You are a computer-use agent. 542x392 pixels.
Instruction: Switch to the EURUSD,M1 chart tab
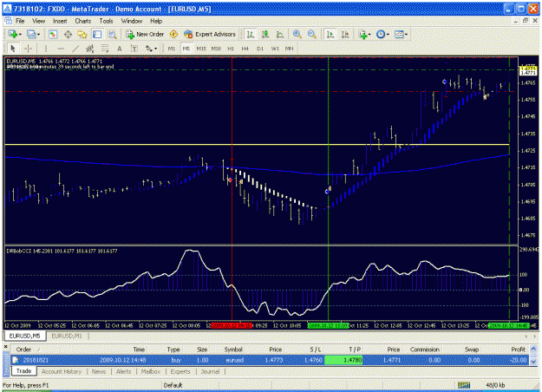click(x=67, y=336)
